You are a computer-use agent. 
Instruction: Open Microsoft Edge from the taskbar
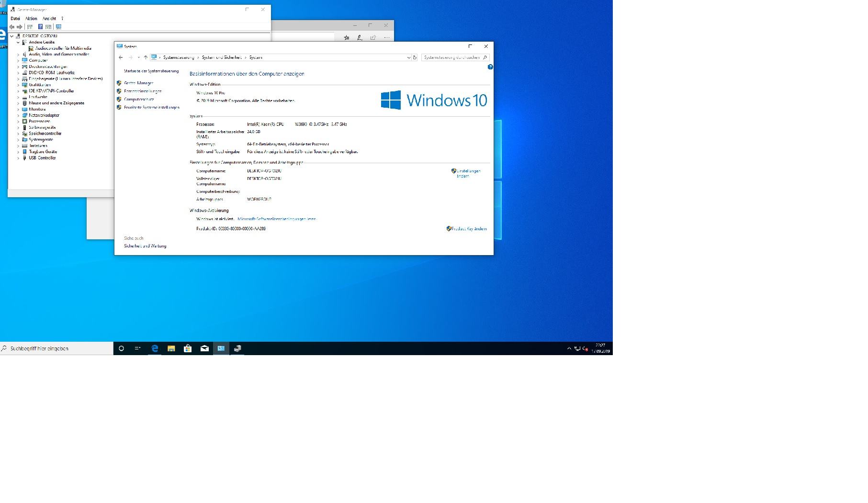pyautogui.click(x=155, y=348)
